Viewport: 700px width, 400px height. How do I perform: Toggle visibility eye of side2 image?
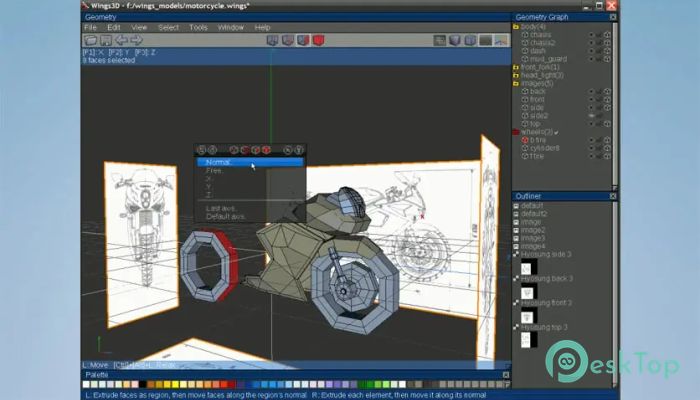[x=592, y=116]
